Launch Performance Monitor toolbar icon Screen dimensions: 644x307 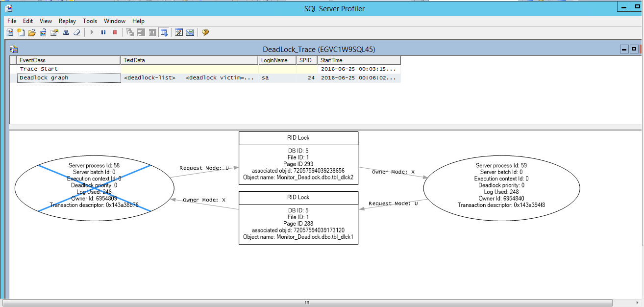(x=190, y=32)
